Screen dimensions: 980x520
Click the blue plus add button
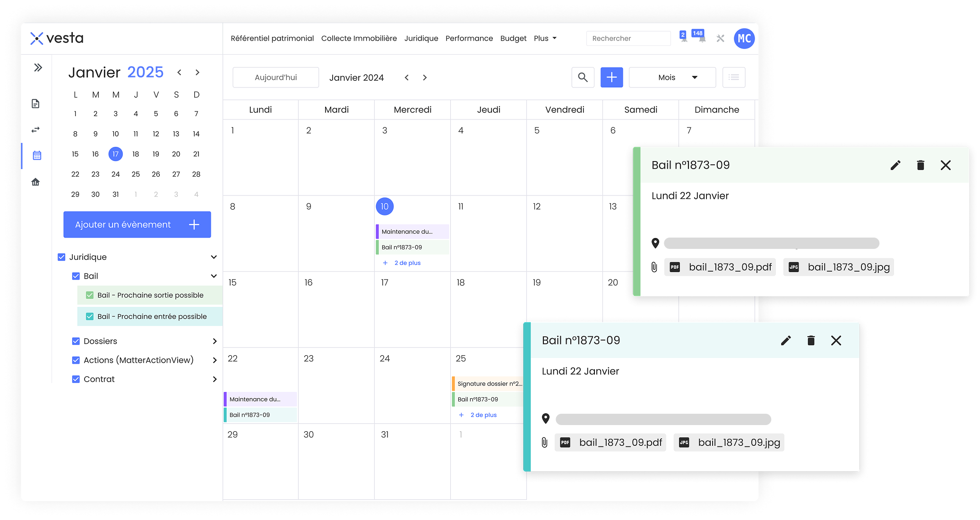(611, 77)
